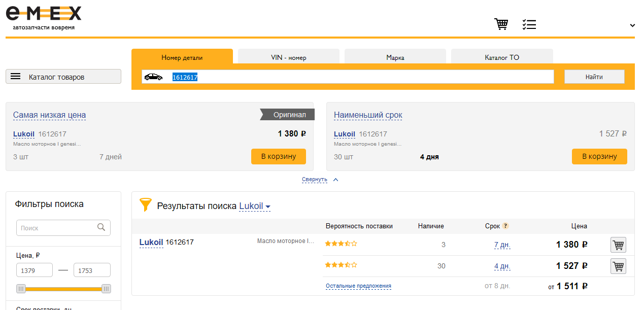644x310 pixels.
Task: Click the 30 шт quantity text
Action: click(344, 157)
